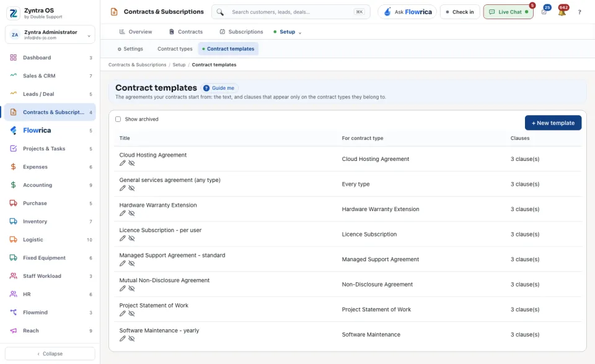Expand the Zyntra Administrator account dropdown
The image size is (595, 364).
(x=50, y=35)
